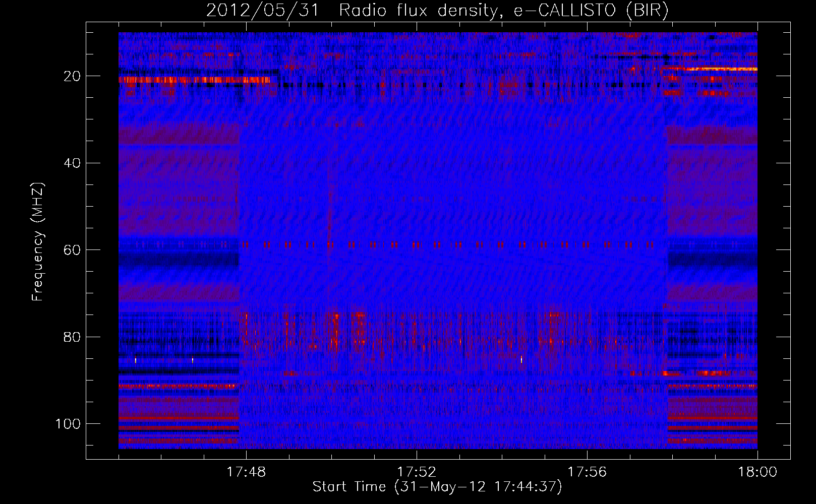816x504 pixels.
Task: Click the 18:00 time tick label
Action: (757, 472)
